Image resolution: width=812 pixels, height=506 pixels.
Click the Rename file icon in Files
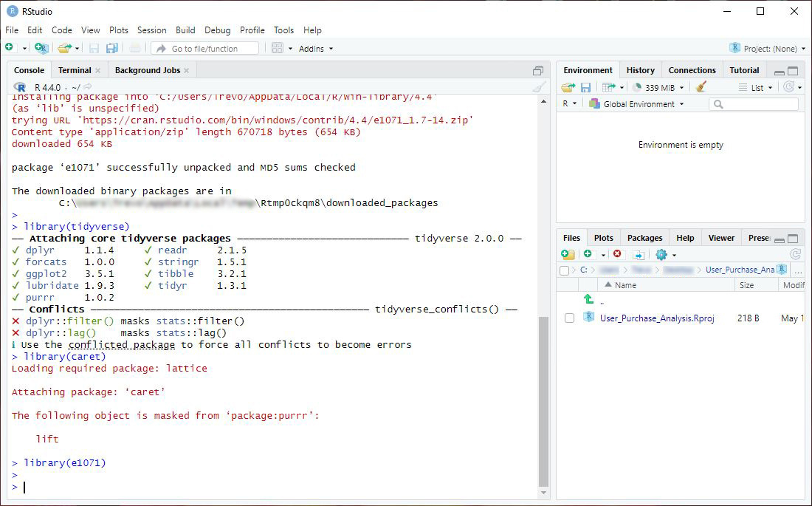coord(639,255)
